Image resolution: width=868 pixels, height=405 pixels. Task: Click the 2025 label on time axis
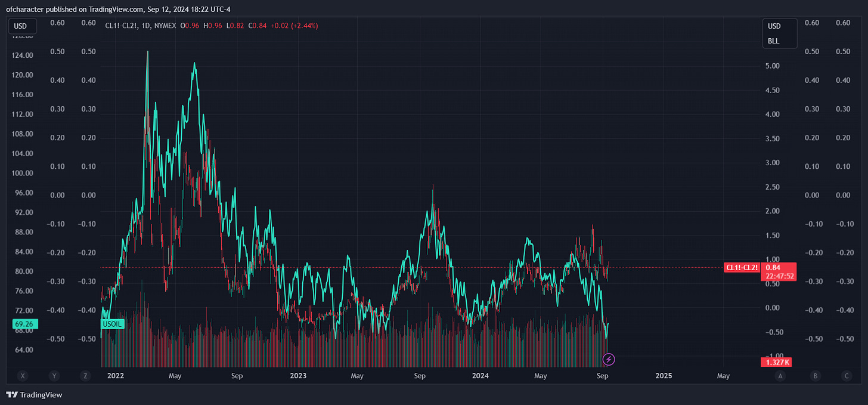[x=664, y=376]
